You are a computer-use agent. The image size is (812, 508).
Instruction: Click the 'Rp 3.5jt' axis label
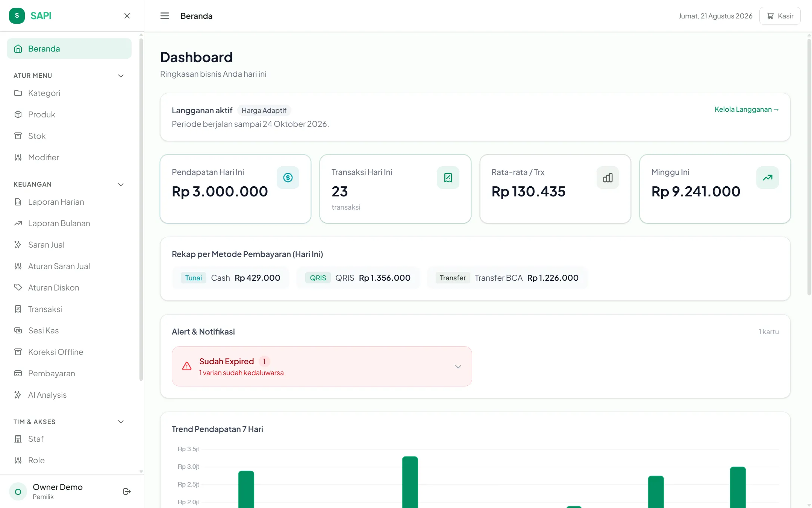pyautogui.click(x=188, y=449)
